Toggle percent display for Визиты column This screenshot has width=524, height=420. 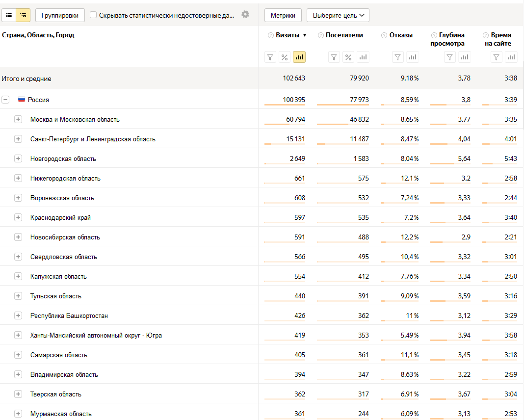click(x=284, y=57)
